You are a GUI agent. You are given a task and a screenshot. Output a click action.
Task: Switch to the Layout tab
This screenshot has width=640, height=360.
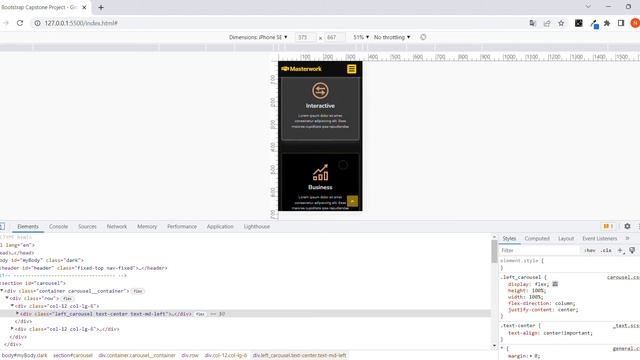566,238
